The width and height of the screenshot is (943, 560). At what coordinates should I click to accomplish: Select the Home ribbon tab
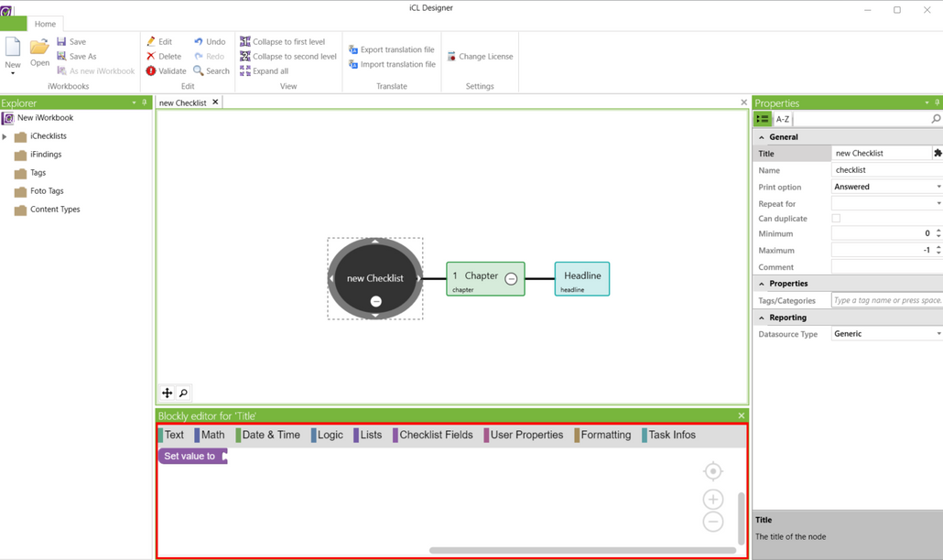coord(45,24)
